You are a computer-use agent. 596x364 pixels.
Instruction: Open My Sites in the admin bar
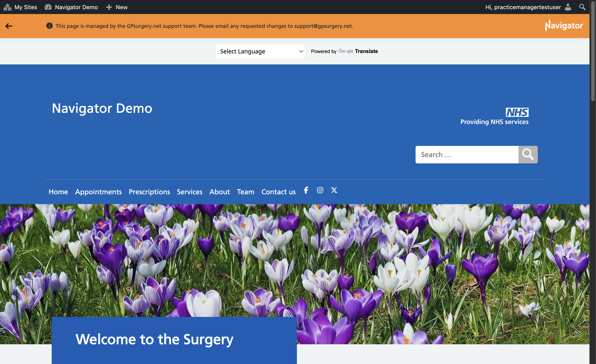tap(20, 7)
